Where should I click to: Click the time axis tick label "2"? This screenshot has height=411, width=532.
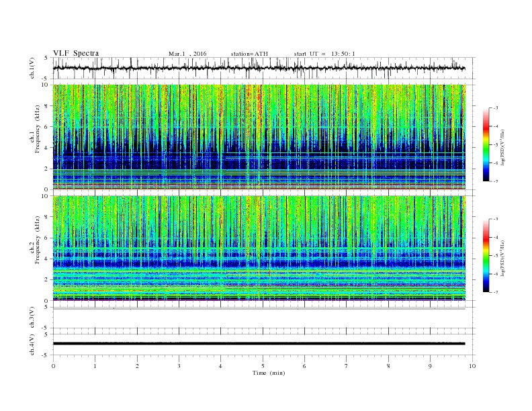(137, 366)
